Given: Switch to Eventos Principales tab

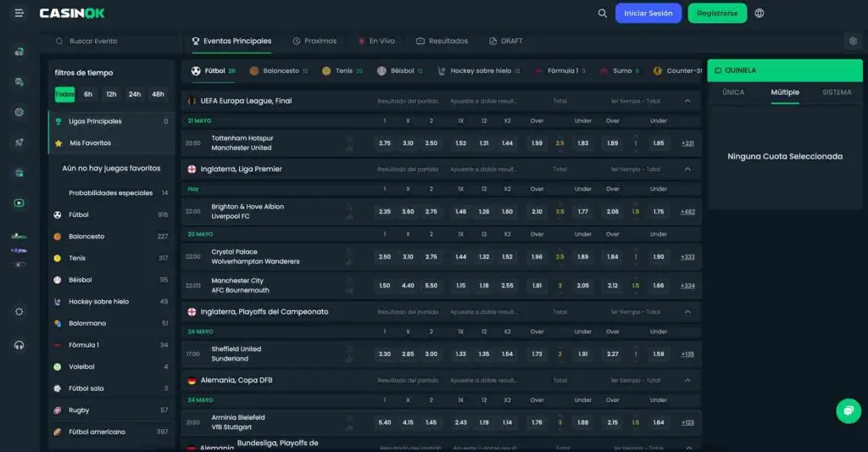Looking at the screenshot, I should point(231,41).
